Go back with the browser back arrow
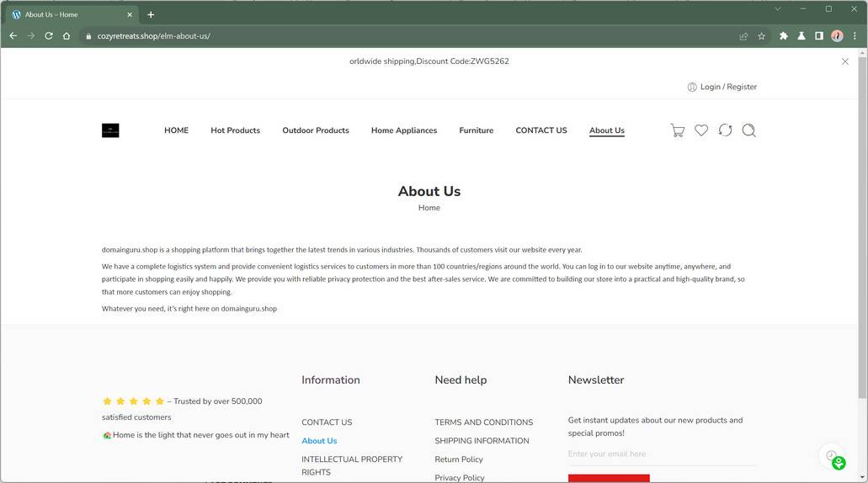Screen dimensions: 868x483 point(13,36)
